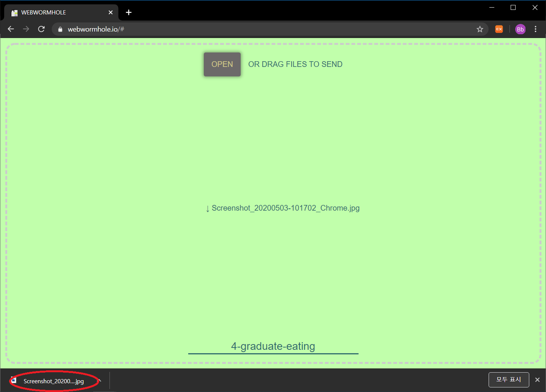Click the browser forward arrow
Viewport: 546px width, 392px height.
(26, 29)
